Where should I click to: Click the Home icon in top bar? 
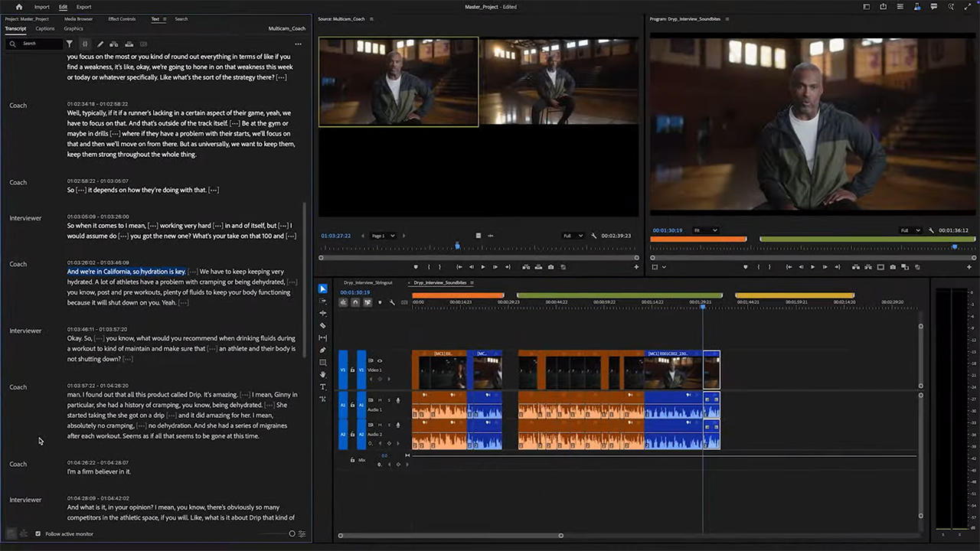click(x=19, y=7)
